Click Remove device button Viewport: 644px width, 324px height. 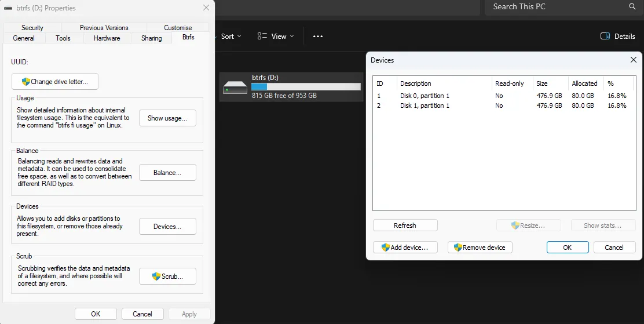(480, 247)
